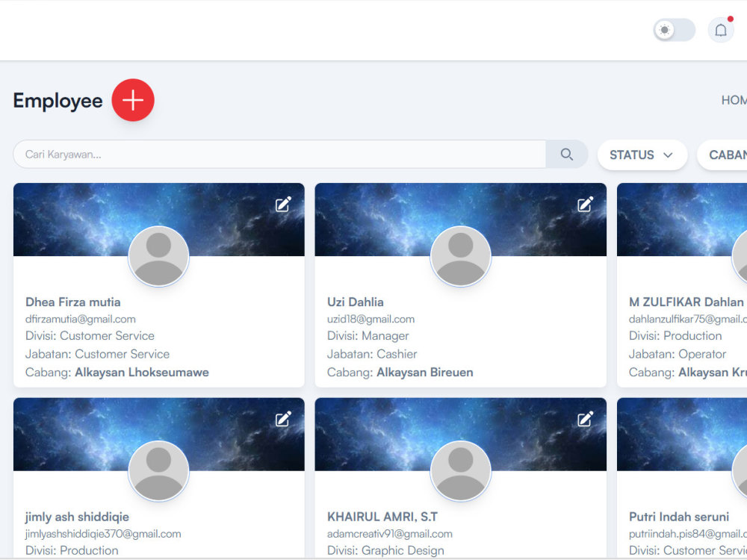This screenshot has width=747, height=560.
Task: Click email uzid18@gmail.com
Action: (x=371, y=319)
